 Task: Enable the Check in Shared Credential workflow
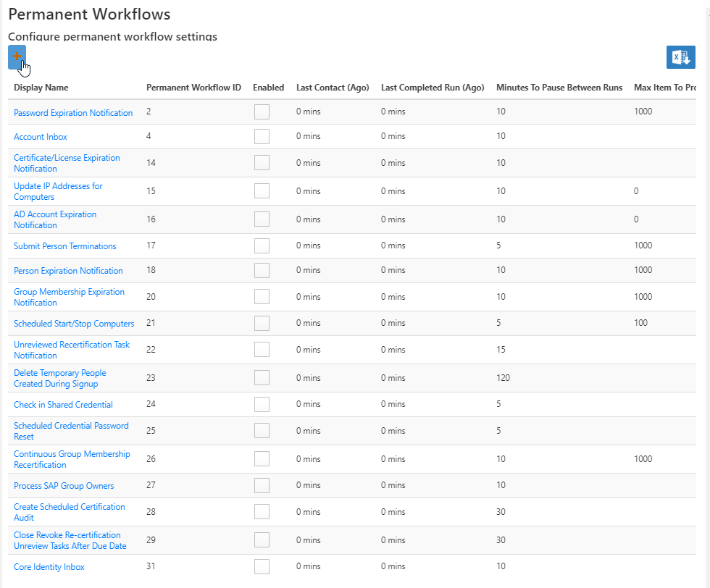pyautogui.click(x=262, y=404)
